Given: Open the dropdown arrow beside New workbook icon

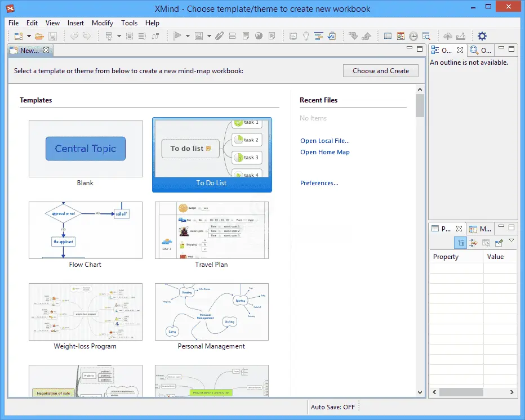Looking at the screenshot, I should pos(29,36).
